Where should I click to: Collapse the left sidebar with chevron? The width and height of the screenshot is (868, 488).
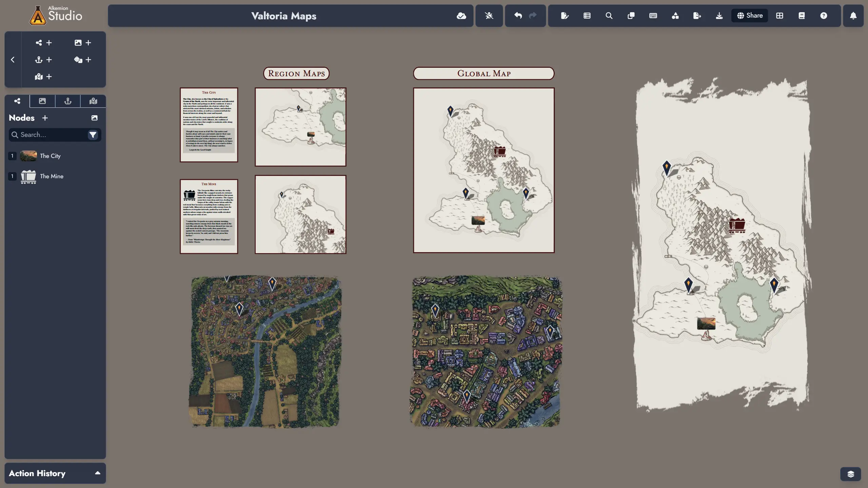coord(13,60)
